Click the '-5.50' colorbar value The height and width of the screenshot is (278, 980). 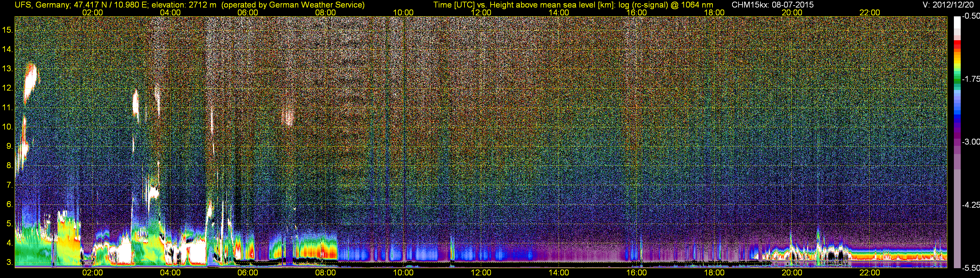(971, 268)
